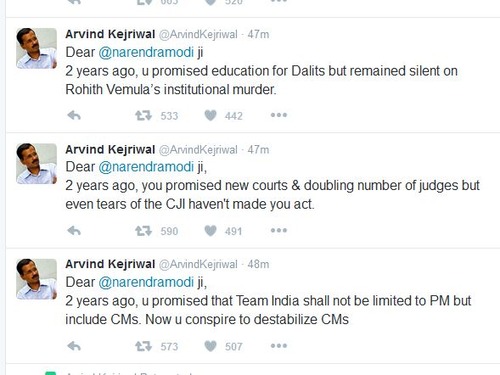
Task: Open Arvind Kejriwal name on 48m tweet
Action: [110, 264]
